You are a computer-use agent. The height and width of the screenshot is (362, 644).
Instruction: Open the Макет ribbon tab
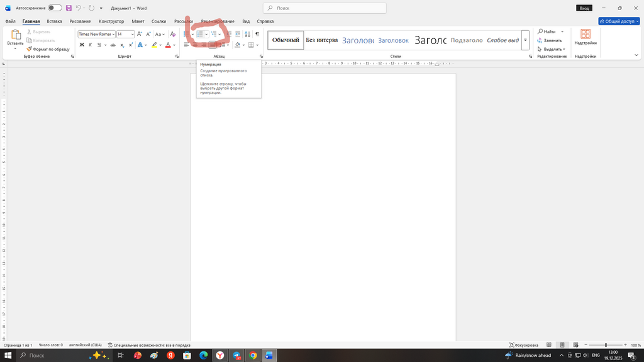(138, 21)
